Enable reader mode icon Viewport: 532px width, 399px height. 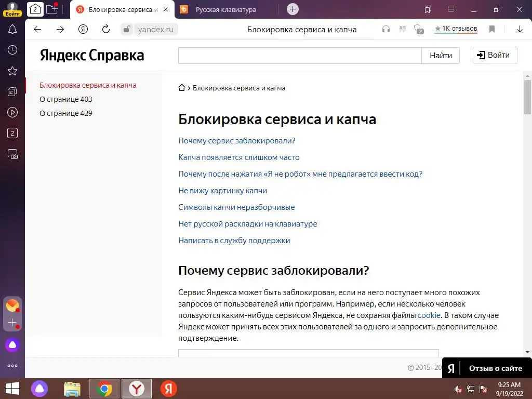point(403,30)
